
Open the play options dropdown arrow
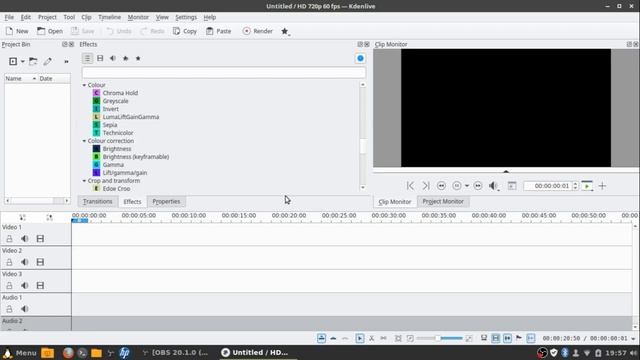[467, 186]
